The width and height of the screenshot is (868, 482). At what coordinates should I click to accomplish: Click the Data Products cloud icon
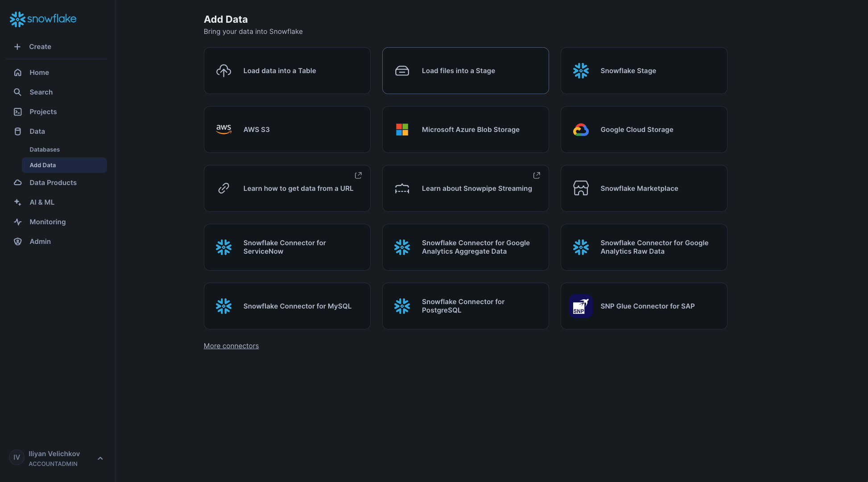18,183
